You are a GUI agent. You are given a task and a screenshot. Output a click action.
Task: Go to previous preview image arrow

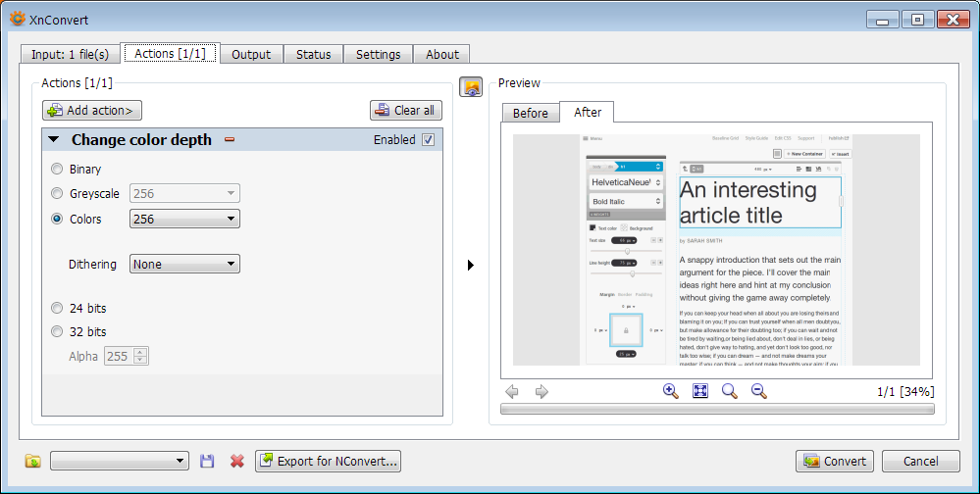(x=512, y=392)
